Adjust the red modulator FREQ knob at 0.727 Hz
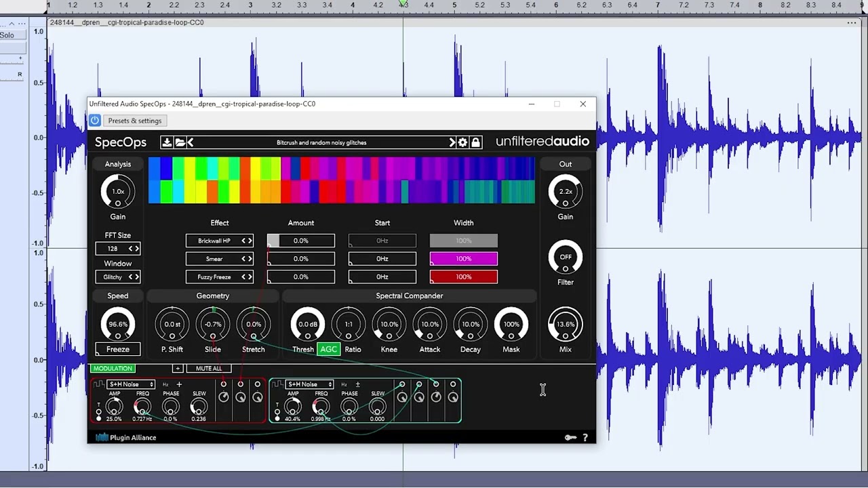The width and height of the screenshot is (868, 488). point(142,407)
